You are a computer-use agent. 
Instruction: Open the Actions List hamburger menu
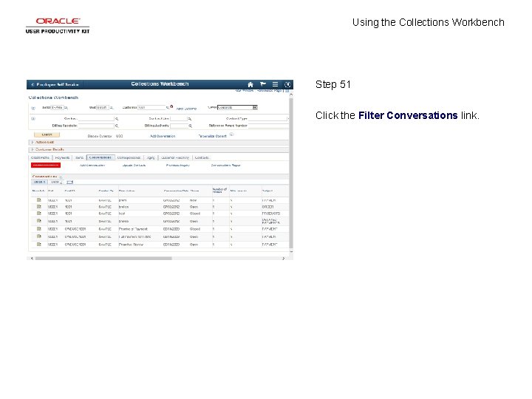click(x=275, y=84)
